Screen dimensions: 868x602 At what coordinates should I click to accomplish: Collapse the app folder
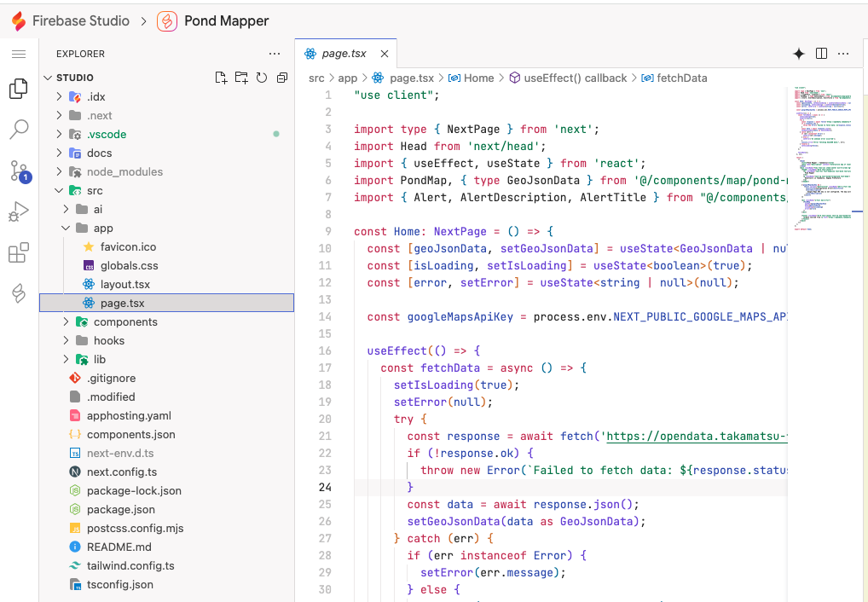pos(66,229)
